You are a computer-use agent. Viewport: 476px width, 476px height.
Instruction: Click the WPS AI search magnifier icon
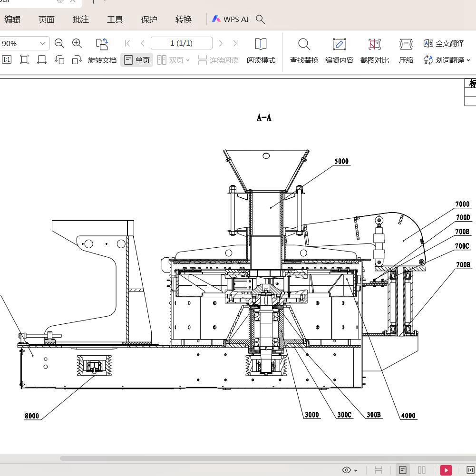pos(260,19)
